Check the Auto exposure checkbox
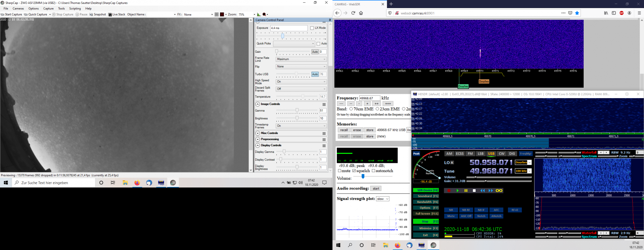Screen dimensions: 644x250 coord(318,44)
